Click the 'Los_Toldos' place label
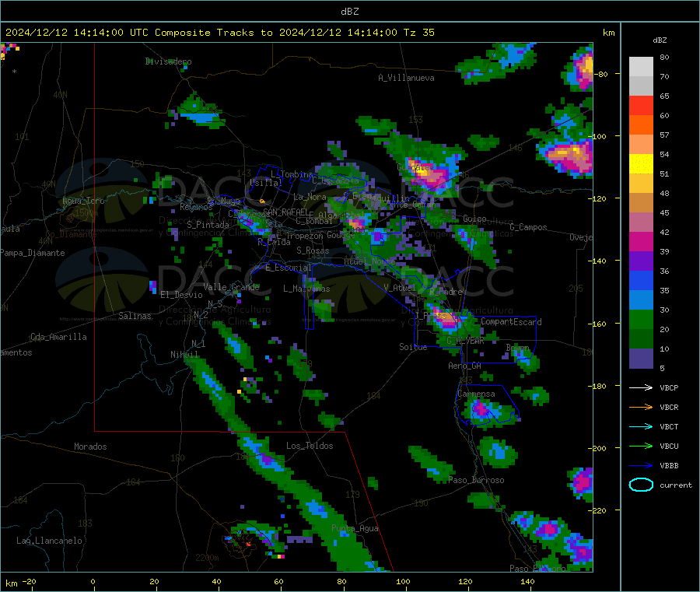 310,446
